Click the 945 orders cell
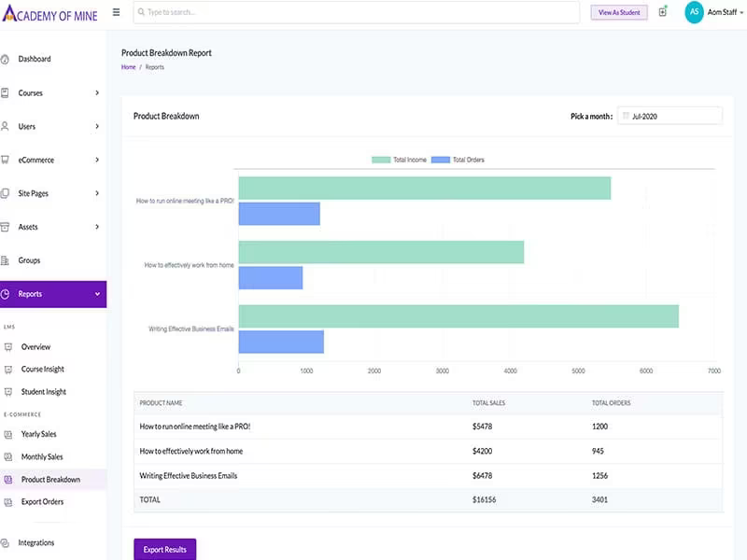This screenshot has width=747, height=560. coord(598,451)
